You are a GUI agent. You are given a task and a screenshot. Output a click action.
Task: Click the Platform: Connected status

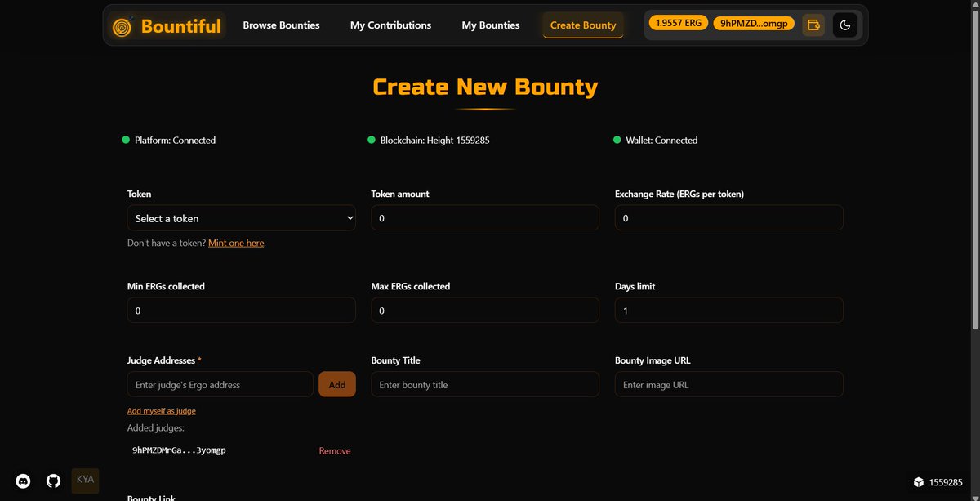coord(169,141)
